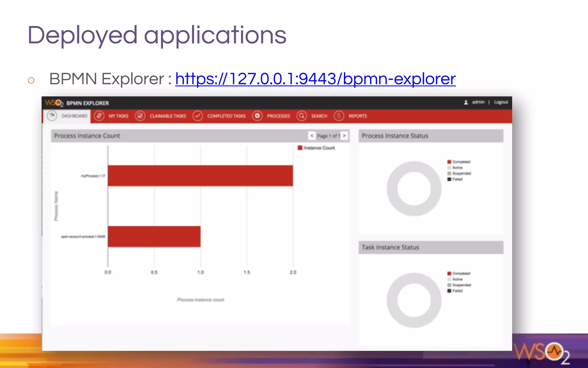Click the 'BPMN EXPLORER' header title
588x368 pixels.
tap(88, 103)
